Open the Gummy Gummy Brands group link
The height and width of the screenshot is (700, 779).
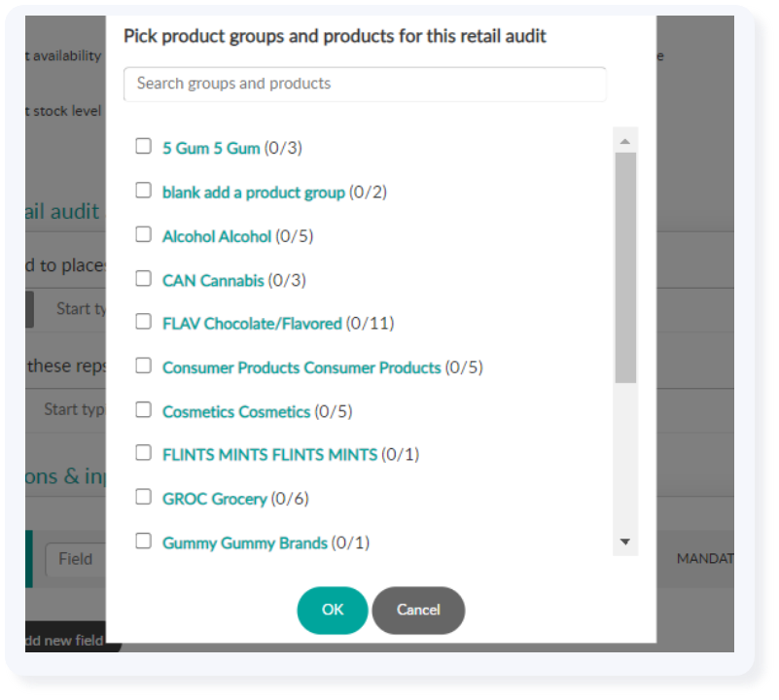[244, 543]
